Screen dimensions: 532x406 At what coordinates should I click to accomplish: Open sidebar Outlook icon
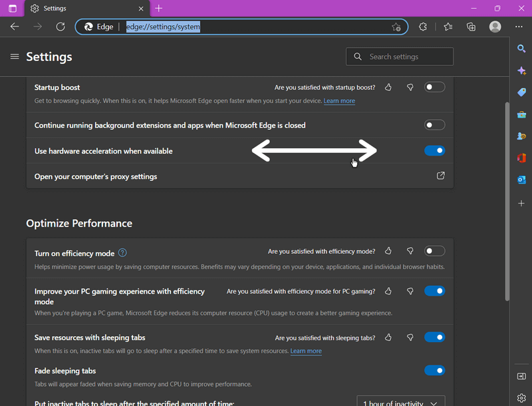(521, 179)
